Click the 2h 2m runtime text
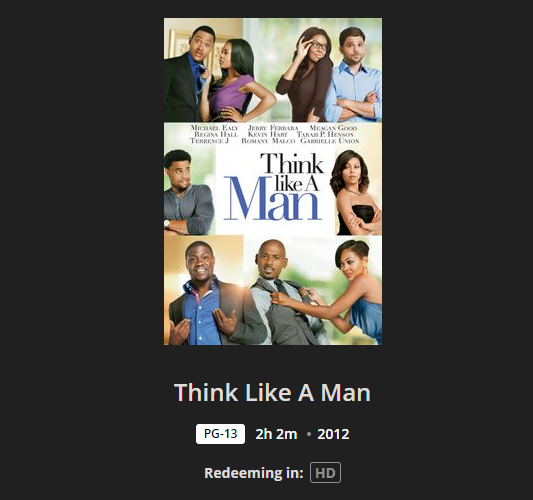 click(x=276, y=434)
